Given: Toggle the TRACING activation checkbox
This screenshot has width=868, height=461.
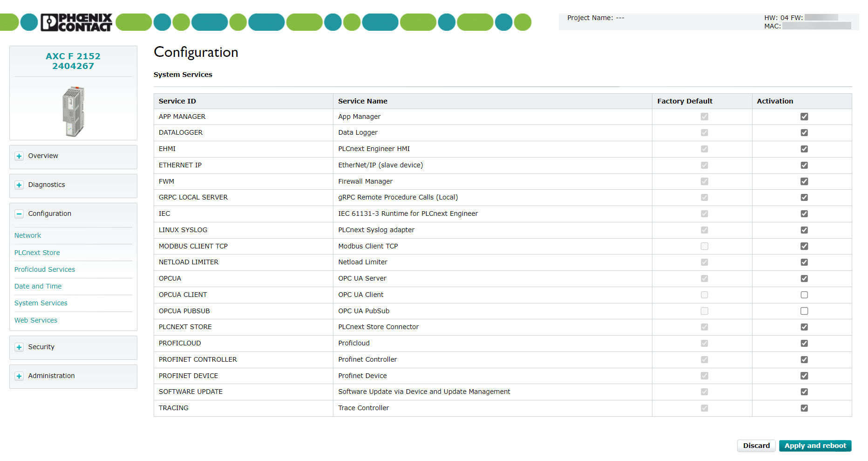Looking at the screenshot, I should (x=804, y=408).
